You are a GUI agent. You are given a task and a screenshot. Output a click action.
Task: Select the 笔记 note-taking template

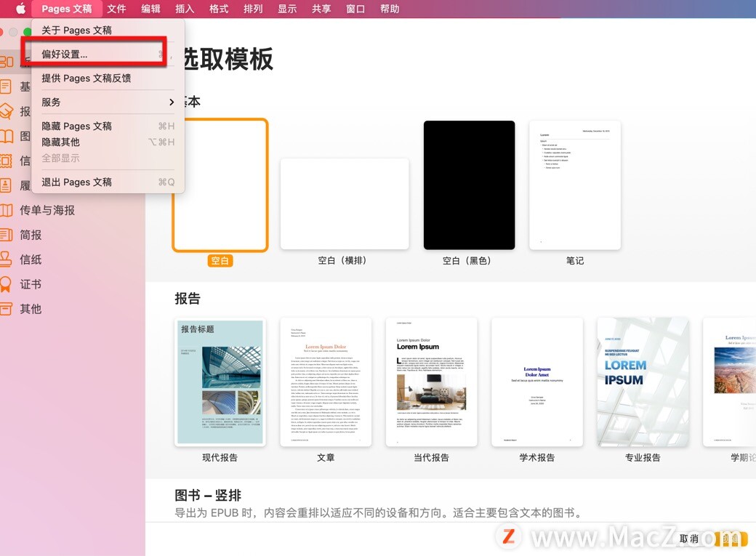pos(575,185)
